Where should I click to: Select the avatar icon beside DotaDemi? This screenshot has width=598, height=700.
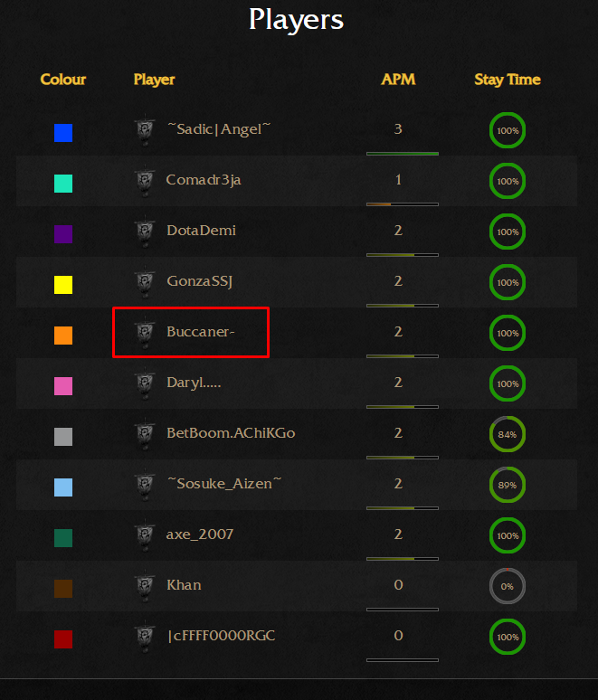click(145, 232)
